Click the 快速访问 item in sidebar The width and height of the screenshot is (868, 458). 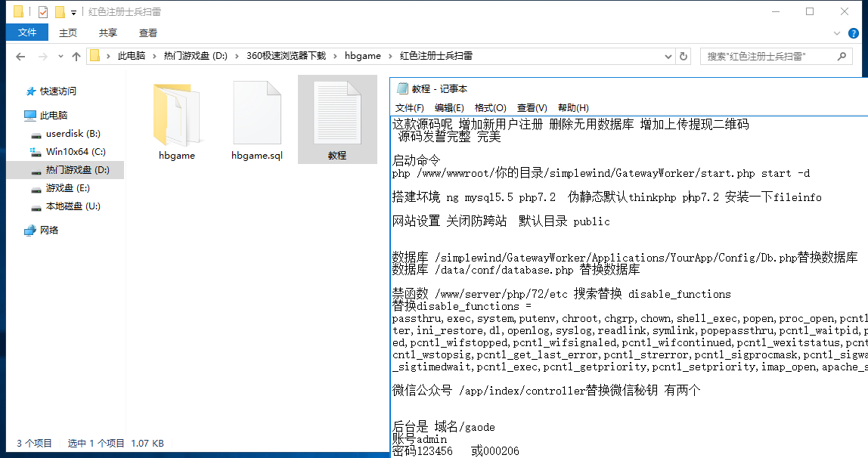58,91
